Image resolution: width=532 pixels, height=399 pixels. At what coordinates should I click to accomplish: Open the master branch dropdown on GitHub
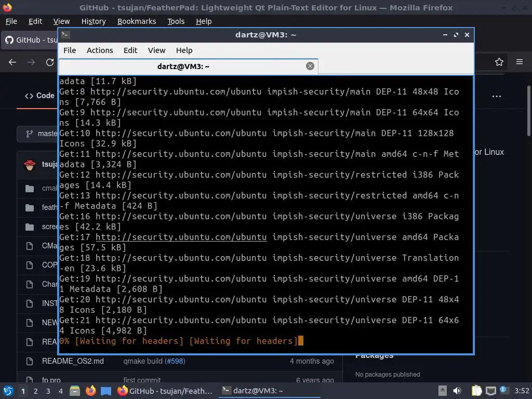point(37,134)
